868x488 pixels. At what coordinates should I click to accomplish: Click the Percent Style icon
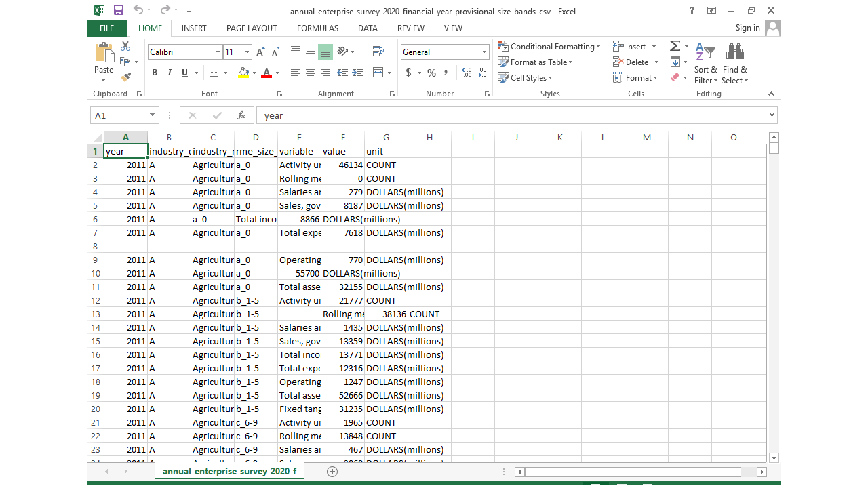tap(431, 73)
